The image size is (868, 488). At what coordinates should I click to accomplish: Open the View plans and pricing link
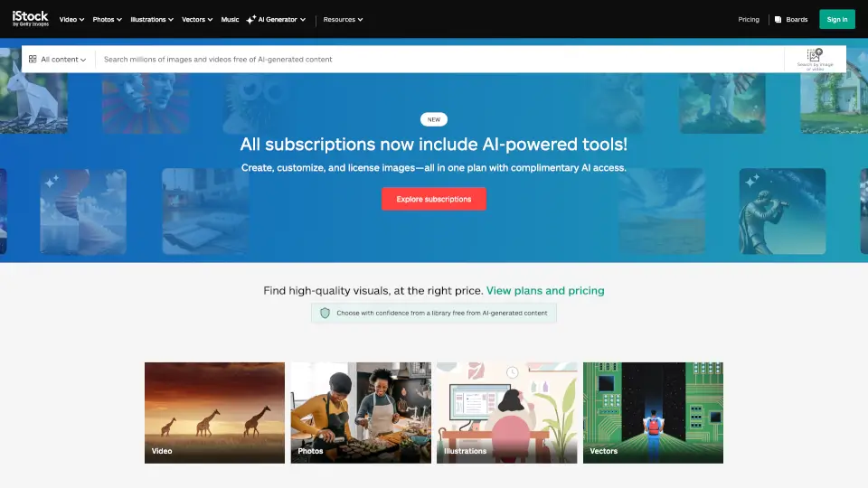545,290
